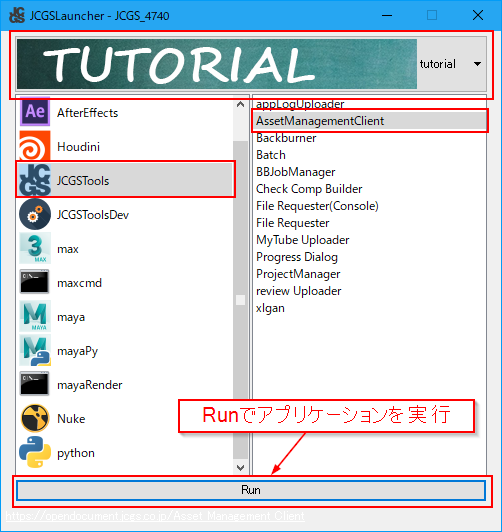The height and width of the screenshot is (532, 502).
Task: Select the max label
Action: click(x=68, y=249)
